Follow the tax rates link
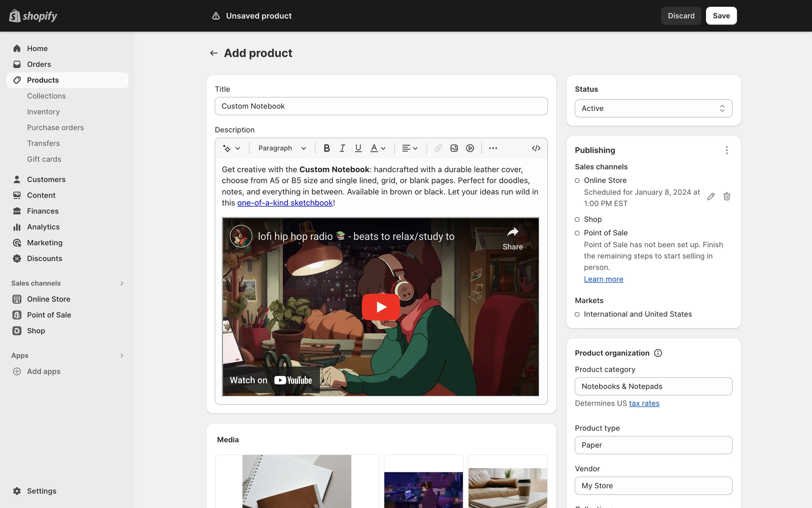This screenshot has height=508, width=812. coord(644,403)
